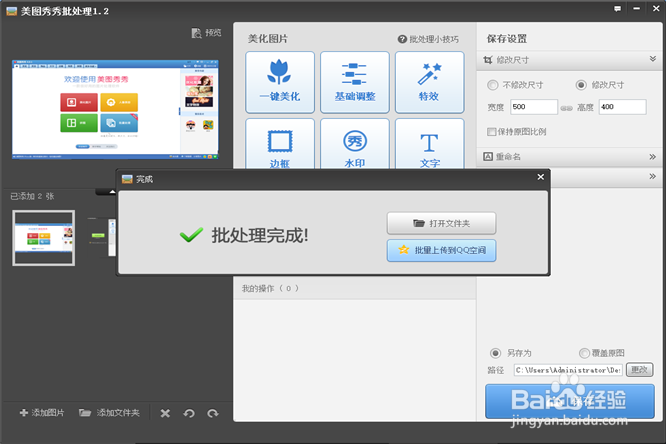Click the 我的操作 (0) header

coord(270,288)
